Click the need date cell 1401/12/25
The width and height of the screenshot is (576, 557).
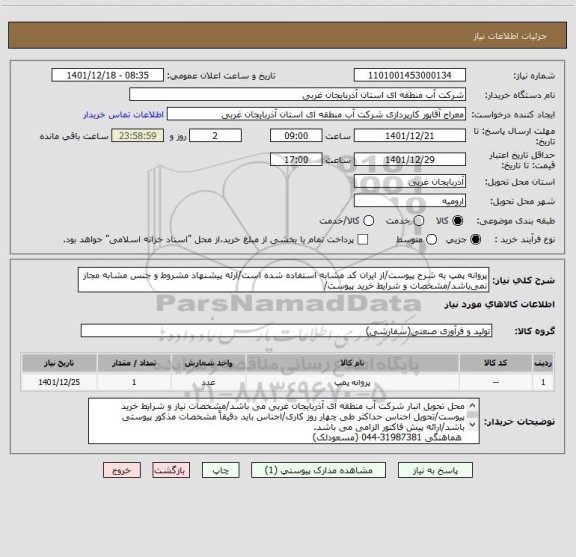[x=59, y=382]
